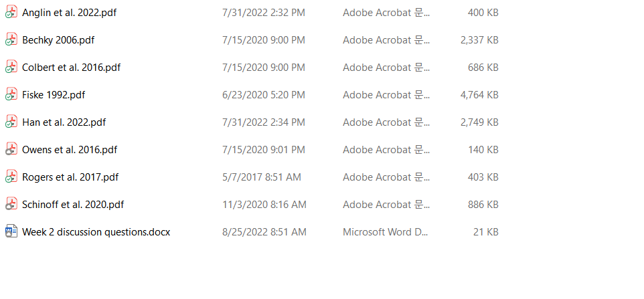Viewport: 644px width, 299px height.
Task: Click the PDF icon for Anglin et al. 2022
Action: point(11,13)
